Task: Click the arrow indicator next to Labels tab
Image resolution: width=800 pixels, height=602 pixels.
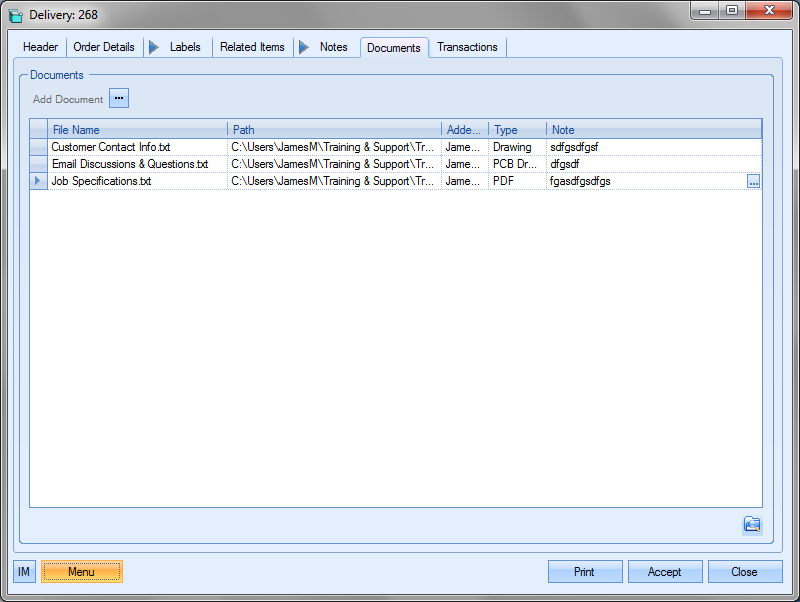Action: point(154,47)
